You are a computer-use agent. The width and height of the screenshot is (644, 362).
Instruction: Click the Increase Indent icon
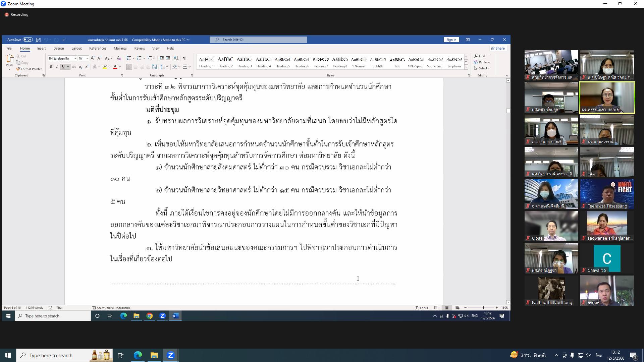[168, 58]
